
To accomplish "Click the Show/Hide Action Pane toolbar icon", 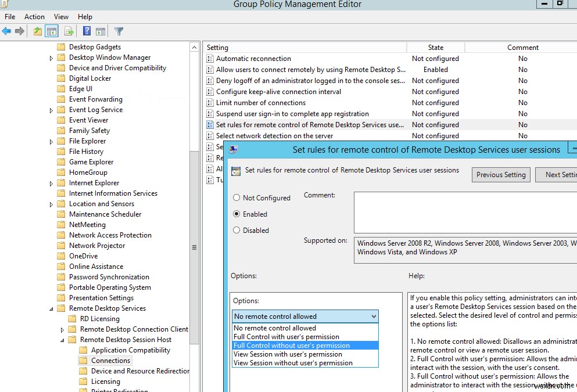I will tap(101, 31).
